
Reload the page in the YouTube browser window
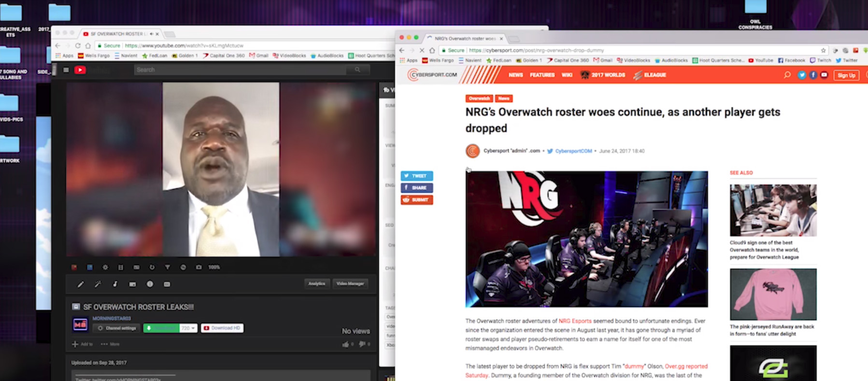78,45
